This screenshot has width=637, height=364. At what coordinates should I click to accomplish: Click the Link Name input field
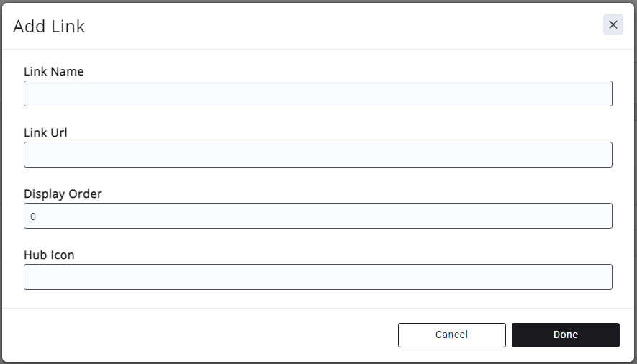point(317,94)
